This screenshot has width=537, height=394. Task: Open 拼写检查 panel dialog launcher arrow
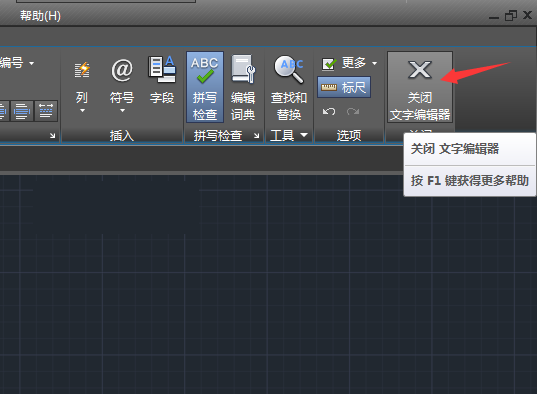[257, 136]
